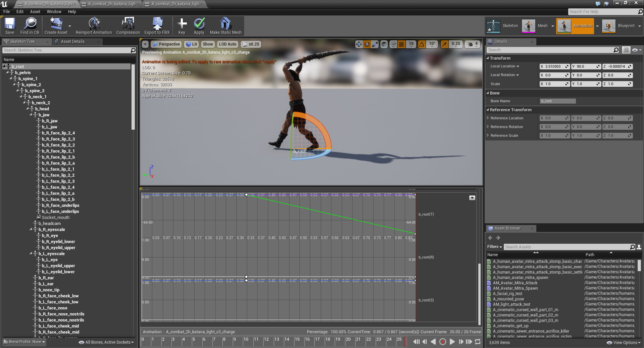Switch to the Asset Details tab
This screenshot has height=348, width=644.
(72, 41)
